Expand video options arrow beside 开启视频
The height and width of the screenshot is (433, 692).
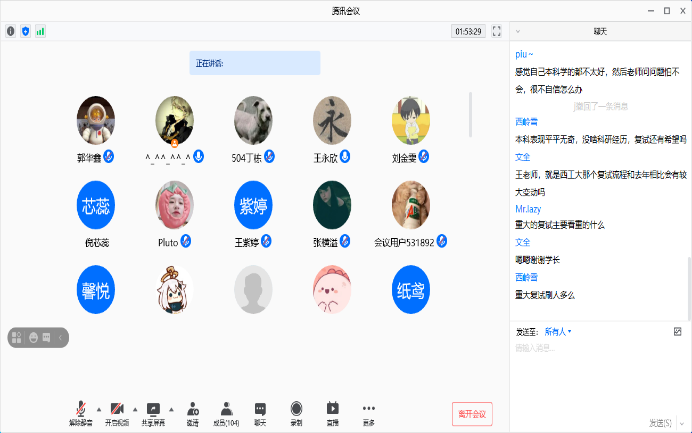point(134,409)
